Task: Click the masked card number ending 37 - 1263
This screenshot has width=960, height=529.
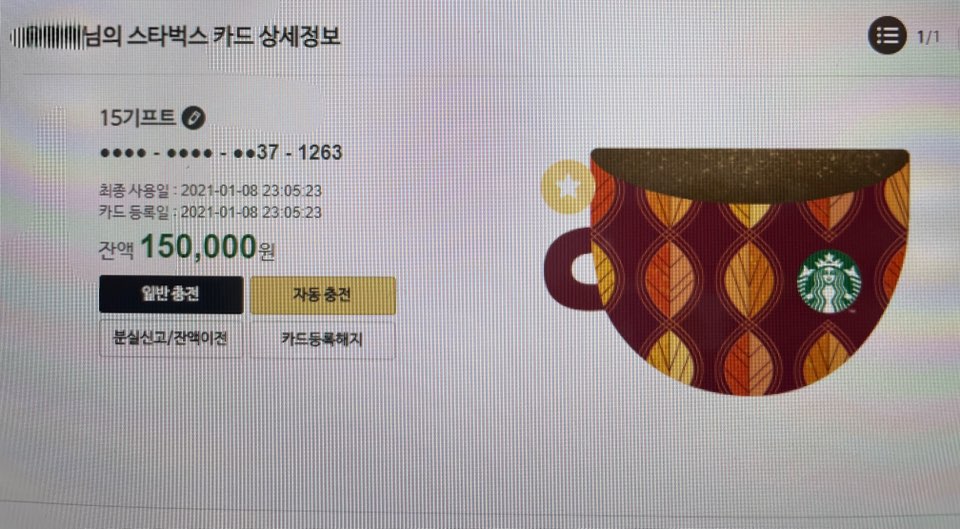Action: coord(221,152)
